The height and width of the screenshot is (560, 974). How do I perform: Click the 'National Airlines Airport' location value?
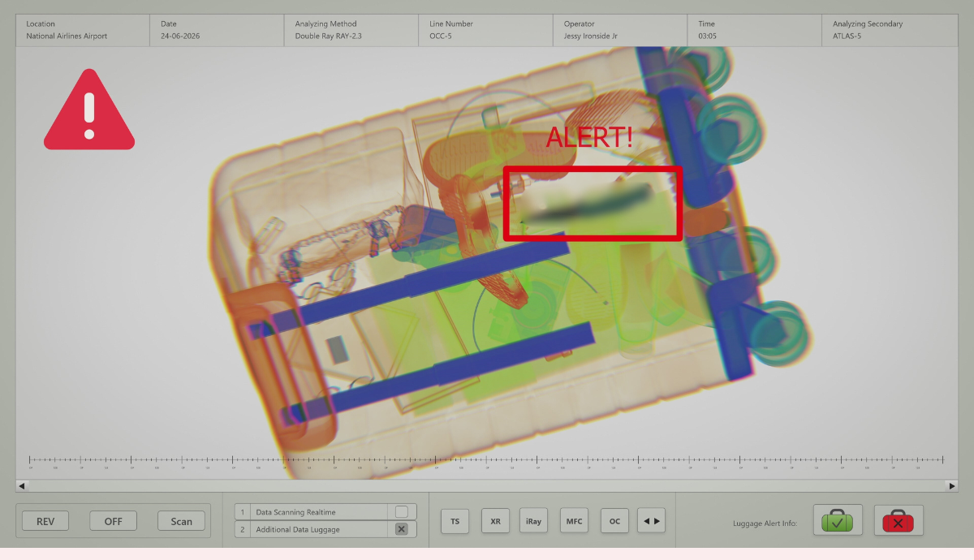(x=67, y=37)
